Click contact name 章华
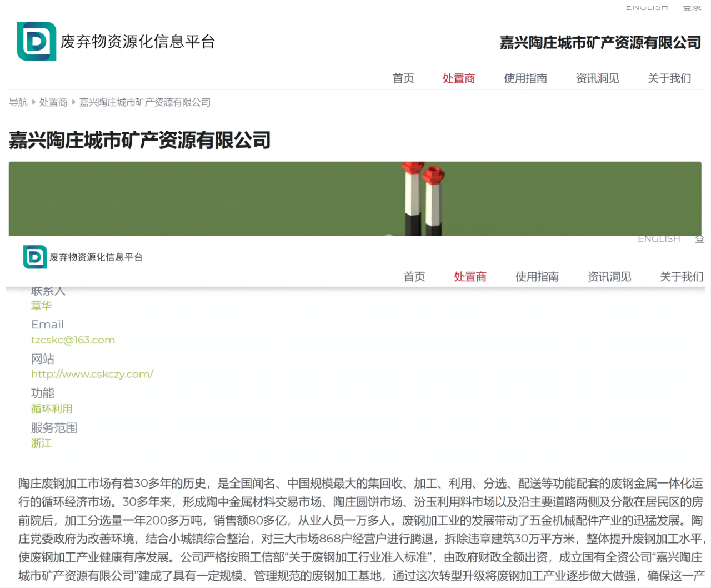 tap(41, 306)
